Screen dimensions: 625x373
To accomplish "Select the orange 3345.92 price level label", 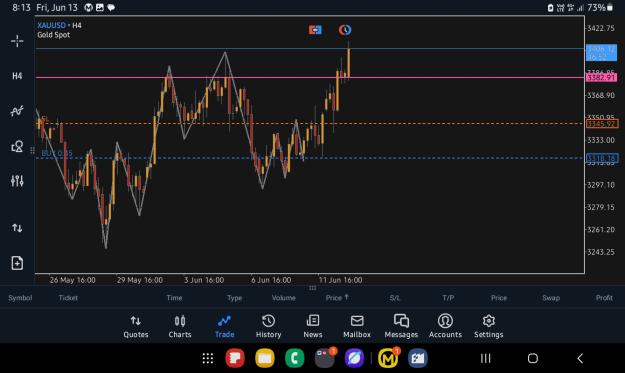I will point(602,124).
